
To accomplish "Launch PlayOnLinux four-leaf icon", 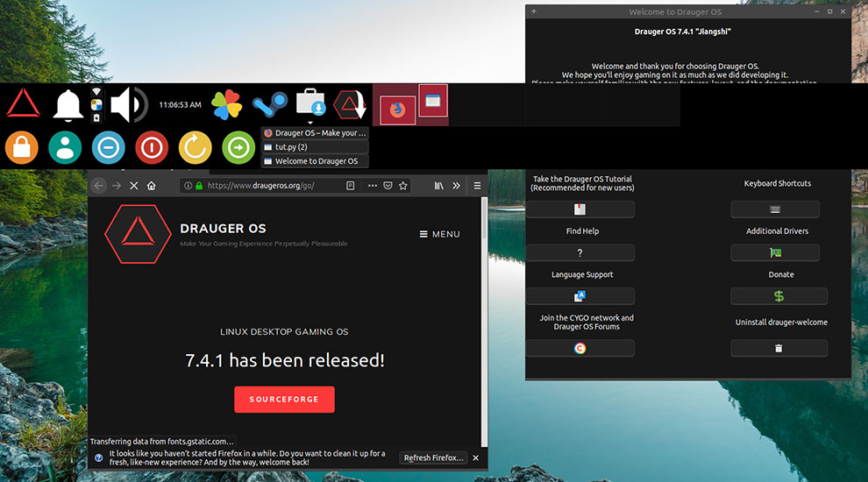I will [227, 104].
